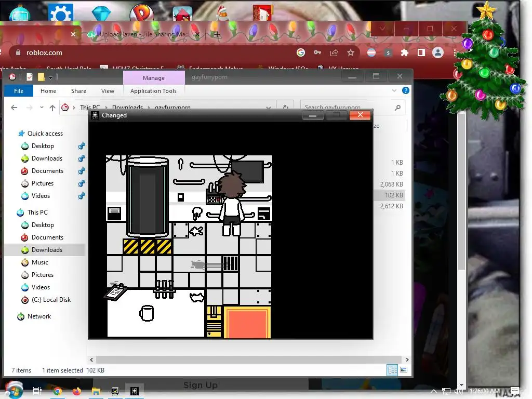Unpin Pictures from Quick access
The width and height of the screenshot is (532, 399).
[82, 183]
